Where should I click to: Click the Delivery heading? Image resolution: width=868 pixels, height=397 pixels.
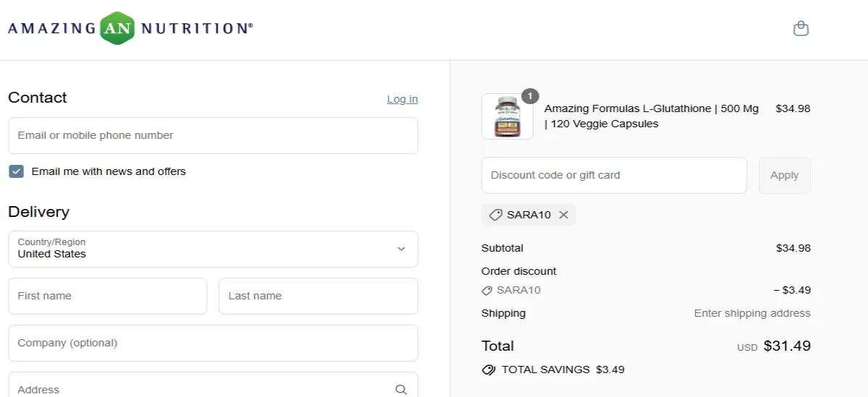point(39,212)
